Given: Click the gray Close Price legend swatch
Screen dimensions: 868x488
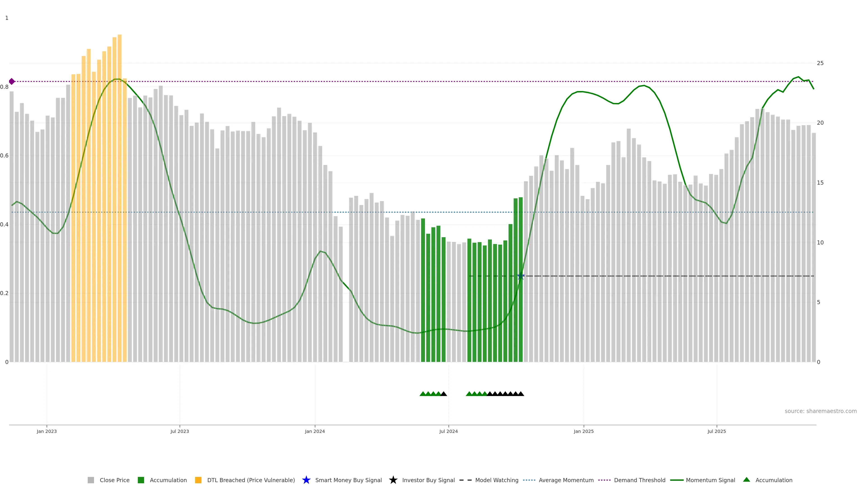Looking at the screenshot, I should coord(91,480).
